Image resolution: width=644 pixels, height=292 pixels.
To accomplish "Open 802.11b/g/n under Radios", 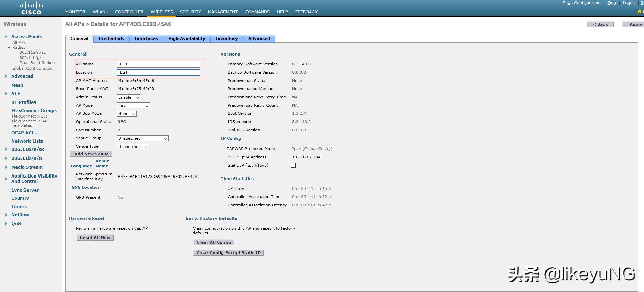I will [32, 58].
